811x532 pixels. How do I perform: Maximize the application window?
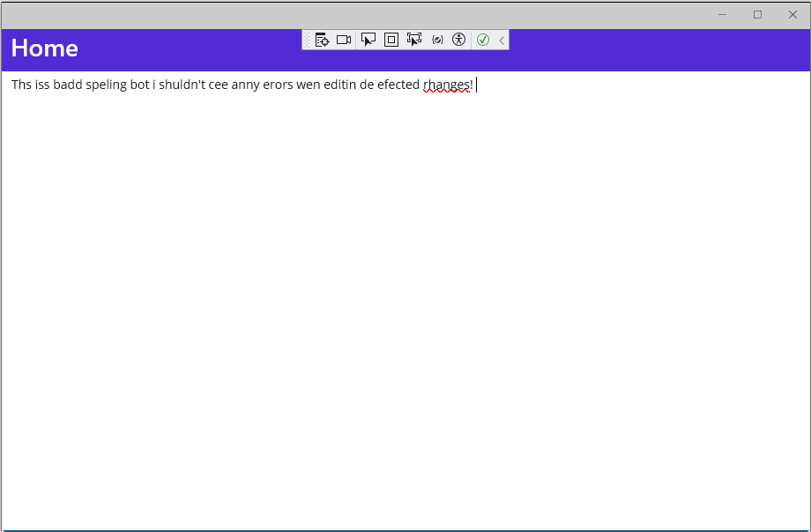tap(756, 14)
